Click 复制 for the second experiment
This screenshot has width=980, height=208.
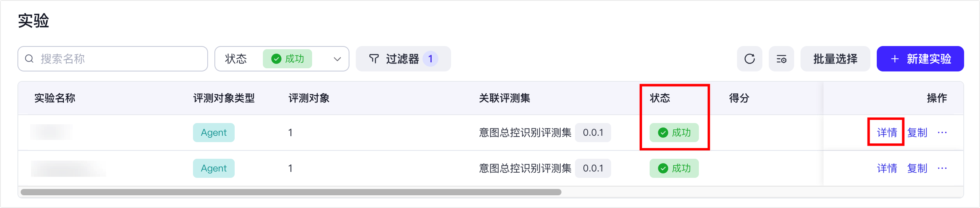click(917, 168)
